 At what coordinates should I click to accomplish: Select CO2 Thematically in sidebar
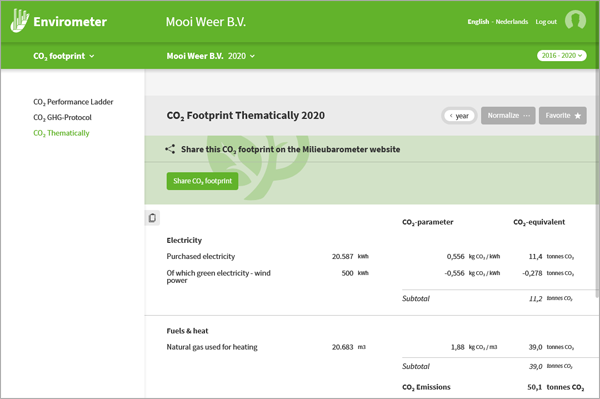[x=61, y=133]
